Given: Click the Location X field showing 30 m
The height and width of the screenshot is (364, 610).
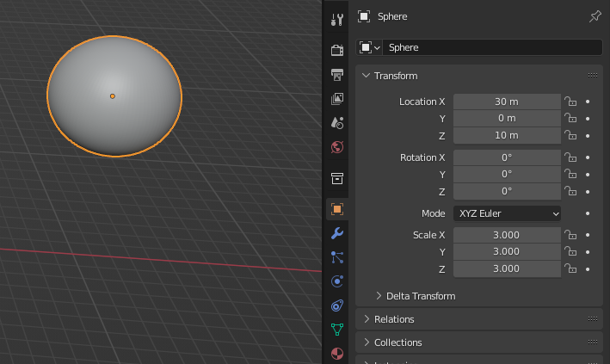Looking at the screenshot, I should (507, 102).
